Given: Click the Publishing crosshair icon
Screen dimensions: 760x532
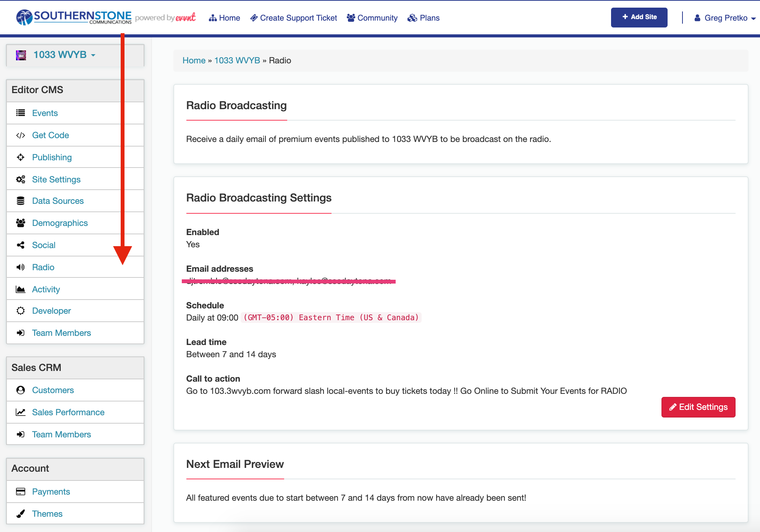Looking at the screenshot, I should coord(21,157).
